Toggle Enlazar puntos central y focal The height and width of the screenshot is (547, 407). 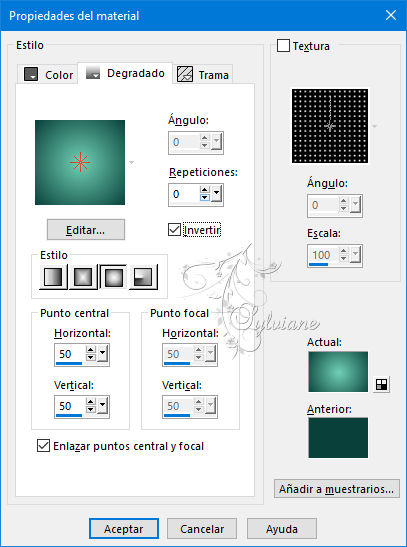click(x=43, y=446)
